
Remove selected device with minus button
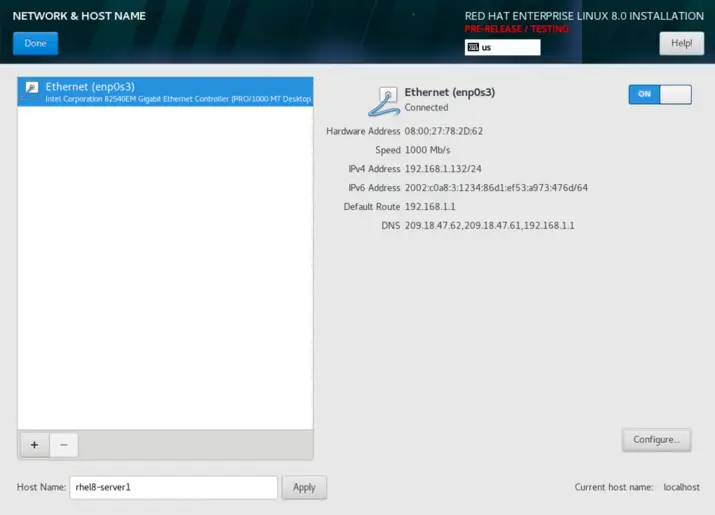coord(63,445)
